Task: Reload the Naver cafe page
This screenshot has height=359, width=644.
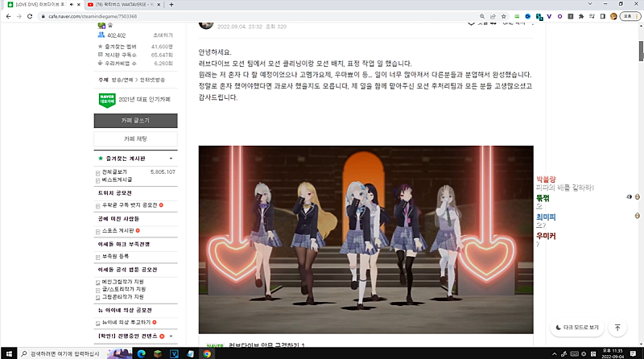Action: tap(30, 16)
